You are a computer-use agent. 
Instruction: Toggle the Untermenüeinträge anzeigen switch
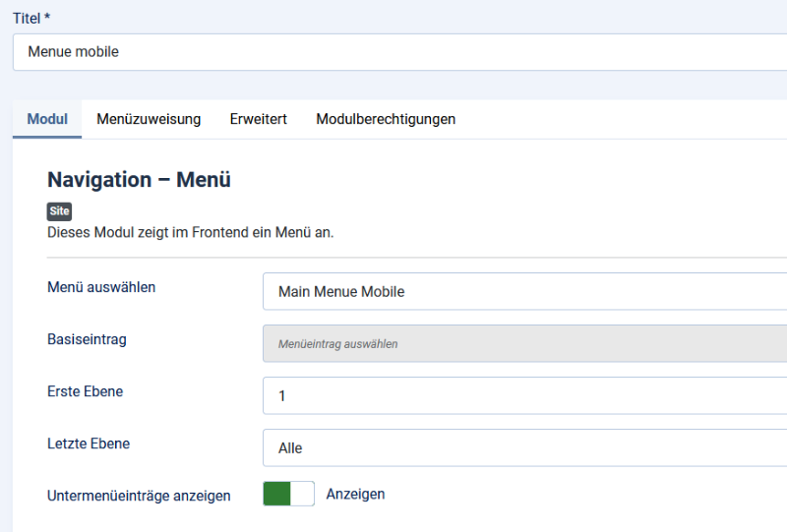point(288,494)
